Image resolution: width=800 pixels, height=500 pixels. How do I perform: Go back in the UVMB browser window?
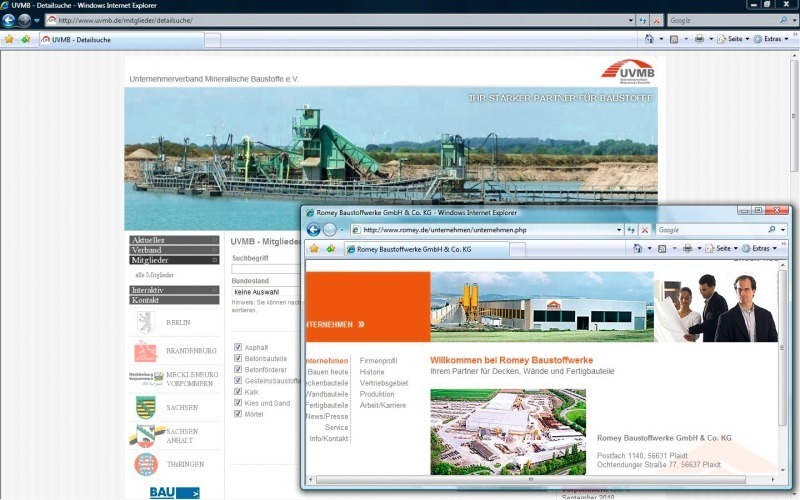[x=9, y=20]
